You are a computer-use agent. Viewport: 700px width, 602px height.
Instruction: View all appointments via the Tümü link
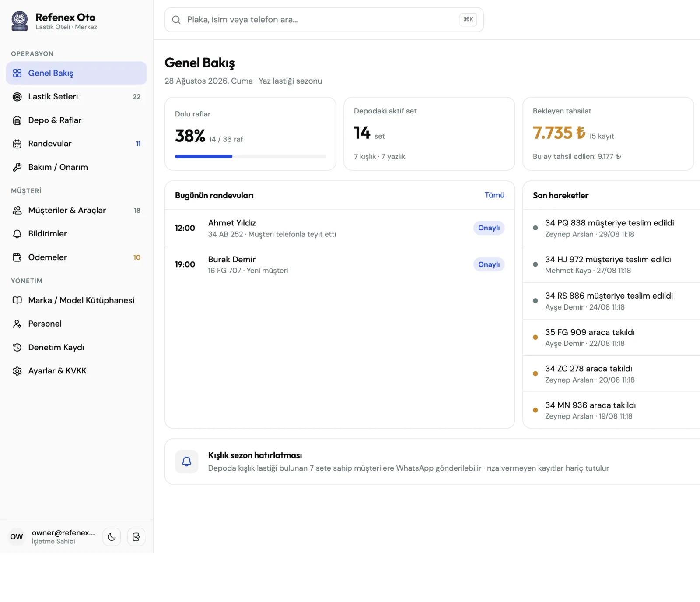coord(494,195)
